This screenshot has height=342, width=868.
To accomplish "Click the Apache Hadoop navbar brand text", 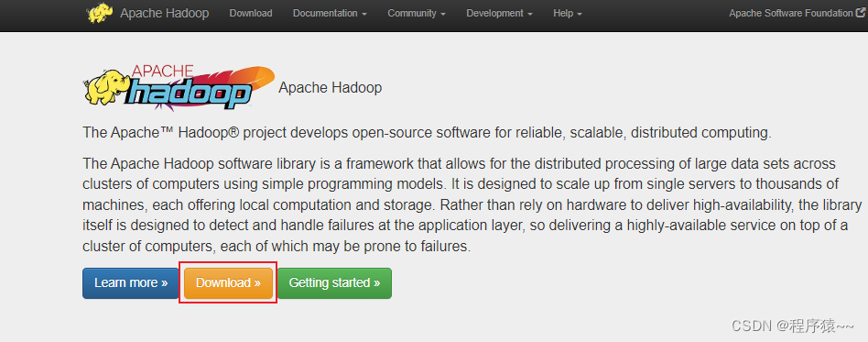I will click(165, 14).
